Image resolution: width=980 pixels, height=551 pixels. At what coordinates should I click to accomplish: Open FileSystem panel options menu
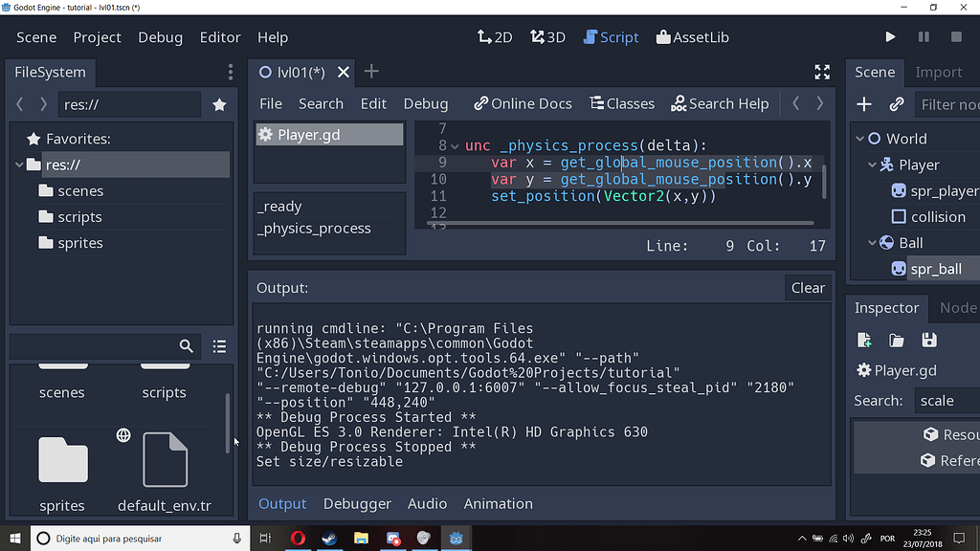coord(231,72)
